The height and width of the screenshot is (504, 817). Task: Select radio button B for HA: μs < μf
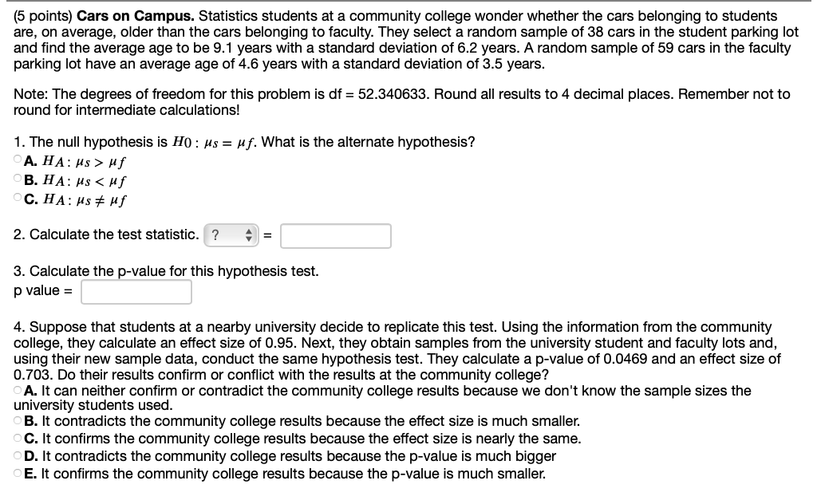pos(18,179)
